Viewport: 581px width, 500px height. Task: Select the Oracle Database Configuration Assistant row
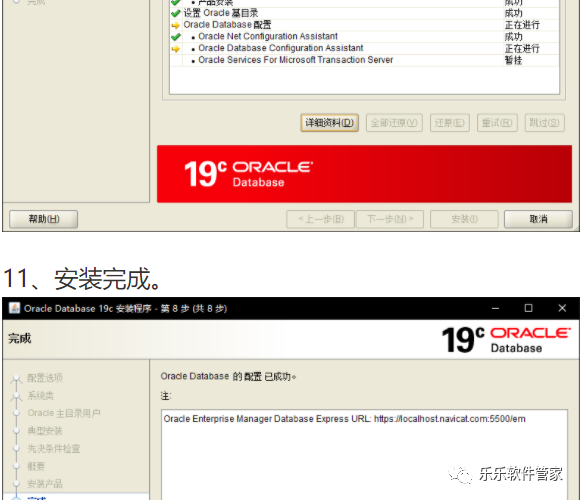tap(364, 48)
